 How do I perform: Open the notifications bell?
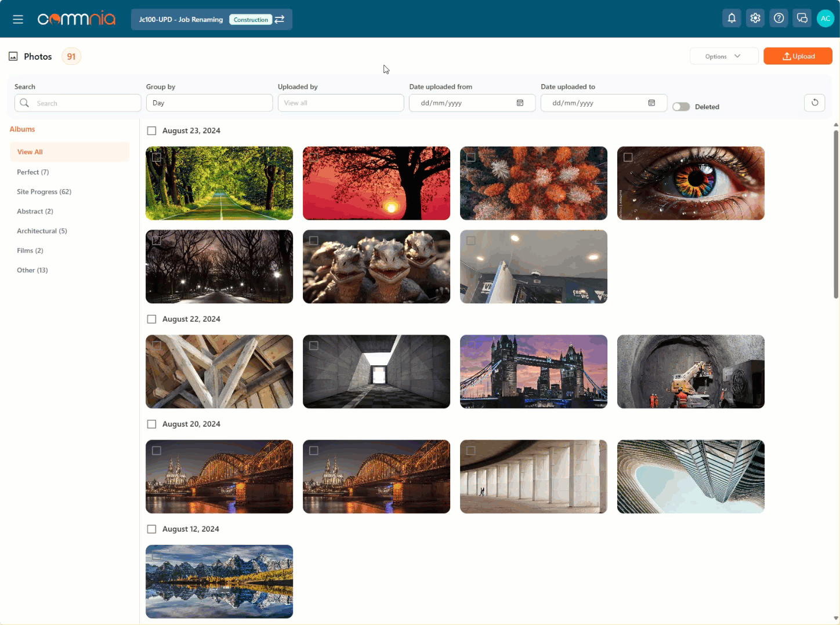pyautogui.click(x=732, y=19)
